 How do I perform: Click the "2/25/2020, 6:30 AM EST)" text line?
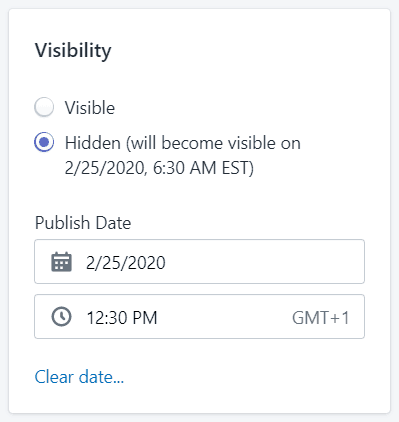pyautogui.click(x=159, y=168)
